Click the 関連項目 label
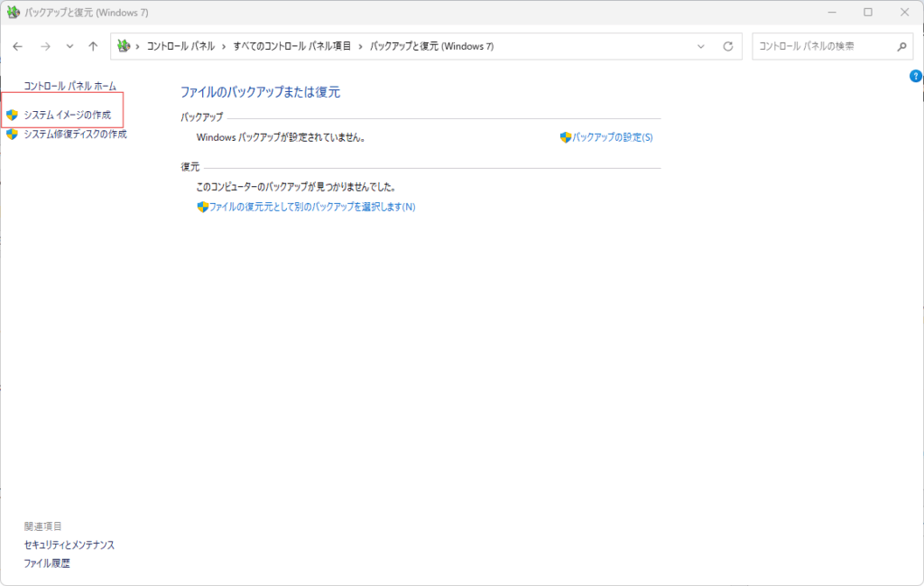Screen dimensions: 924x586 pos(43,526)
